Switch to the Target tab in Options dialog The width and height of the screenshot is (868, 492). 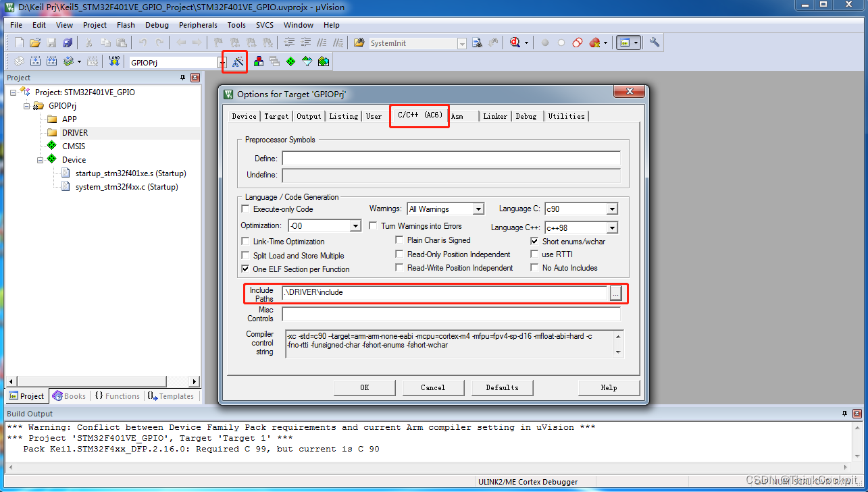pos(276,116)
